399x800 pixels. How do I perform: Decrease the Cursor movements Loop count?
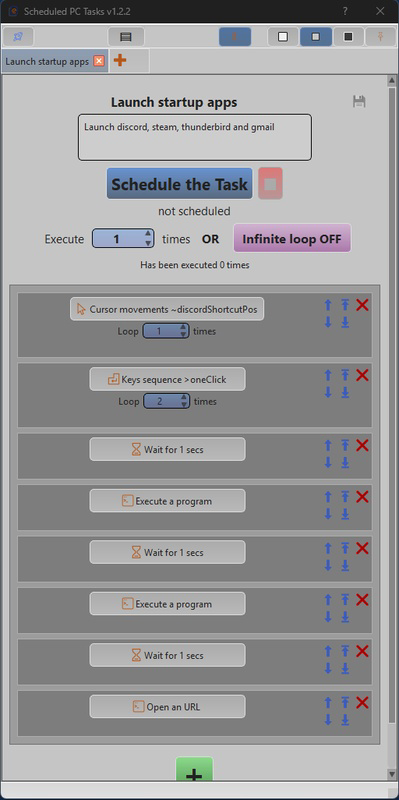point(183,335)
